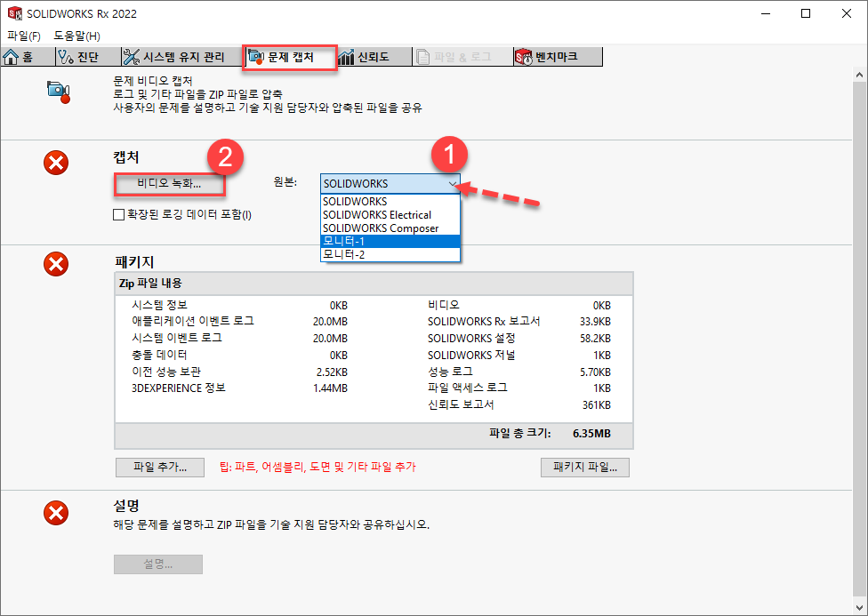Viewport: 868px width, 616px height.
Task: Click SOLIDWORKS 저널 entry
Action: coord(471,355)
